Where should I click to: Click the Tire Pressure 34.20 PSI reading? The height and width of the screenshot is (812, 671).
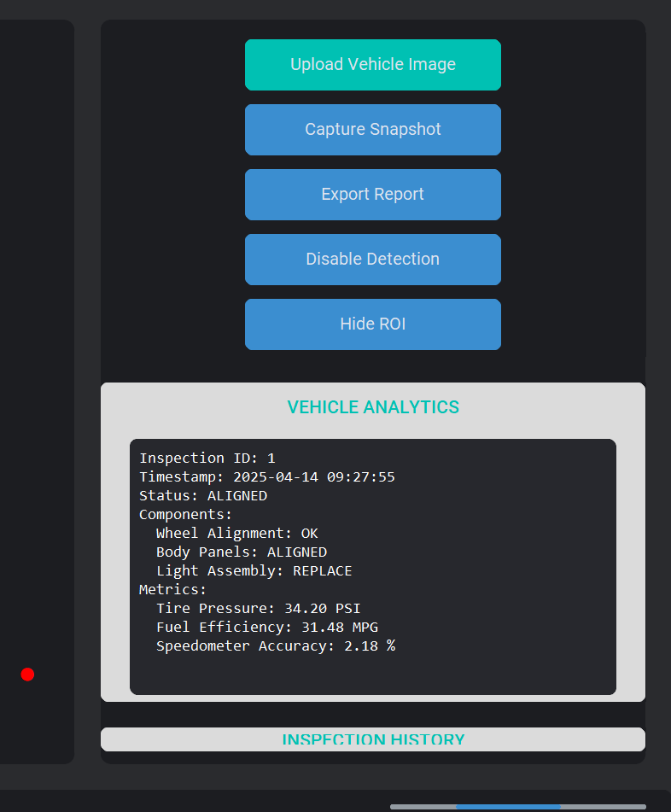pyautogui.click(x=258, y=609)
